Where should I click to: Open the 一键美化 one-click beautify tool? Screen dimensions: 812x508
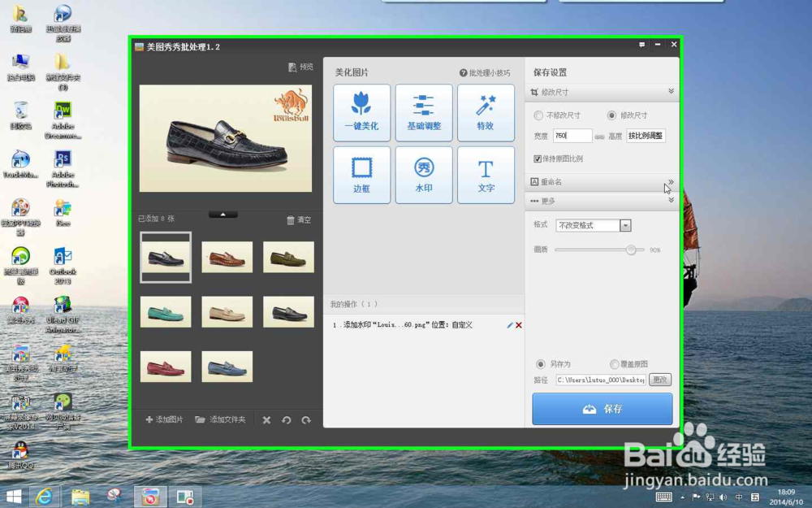(x=361, y=112)
